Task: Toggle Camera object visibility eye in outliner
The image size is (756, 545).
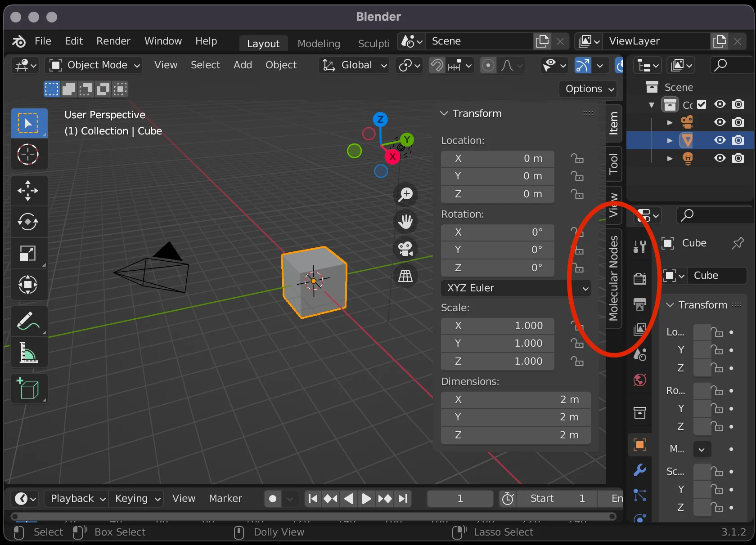Action: pos(720,122)
